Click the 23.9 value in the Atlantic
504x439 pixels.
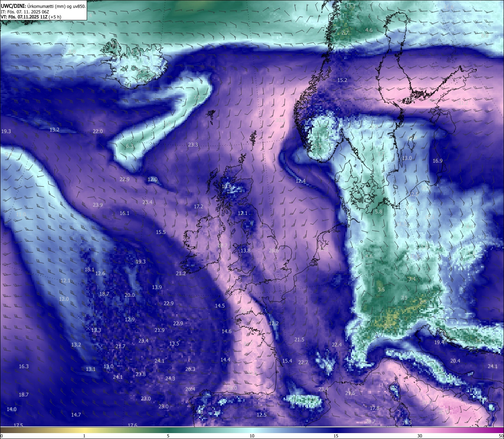pyautogui.click(x=98, y=205)
